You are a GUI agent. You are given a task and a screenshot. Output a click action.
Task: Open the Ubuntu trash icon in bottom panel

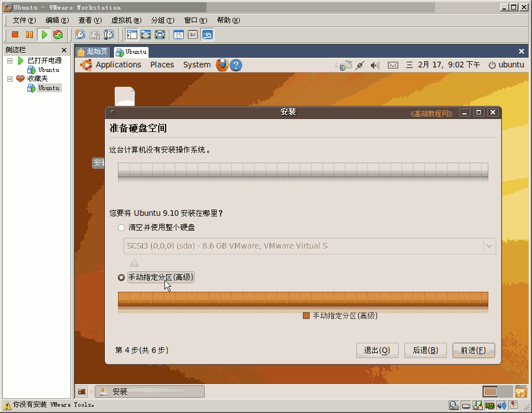click(x=521, y=391)
